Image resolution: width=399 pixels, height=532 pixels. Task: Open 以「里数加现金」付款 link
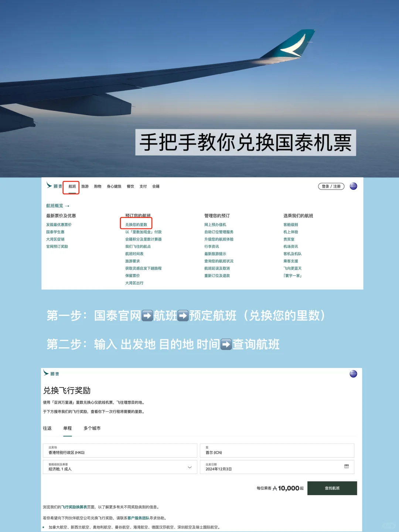point(143,232)
